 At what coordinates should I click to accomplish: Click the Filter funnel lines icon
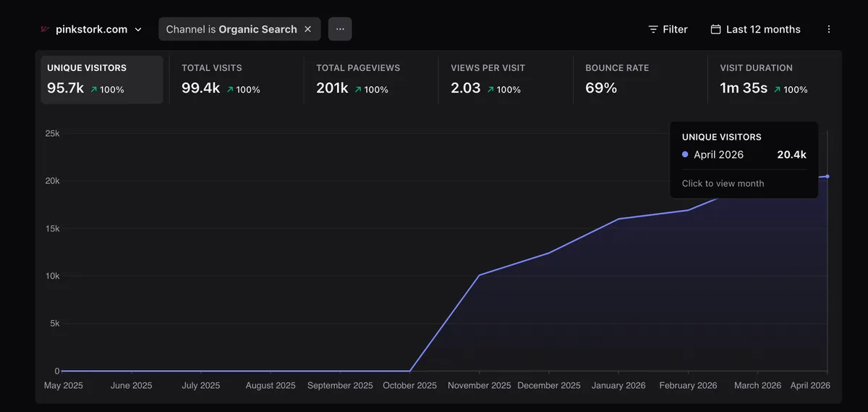tap(653, 30)
